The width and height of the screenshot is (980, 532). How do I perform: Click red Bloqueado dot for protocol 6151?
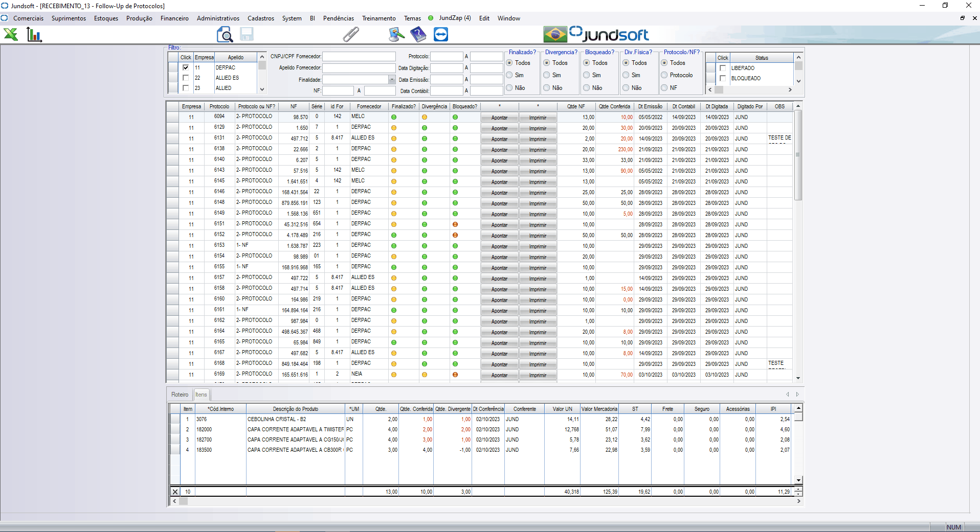(x=455, y=224)
